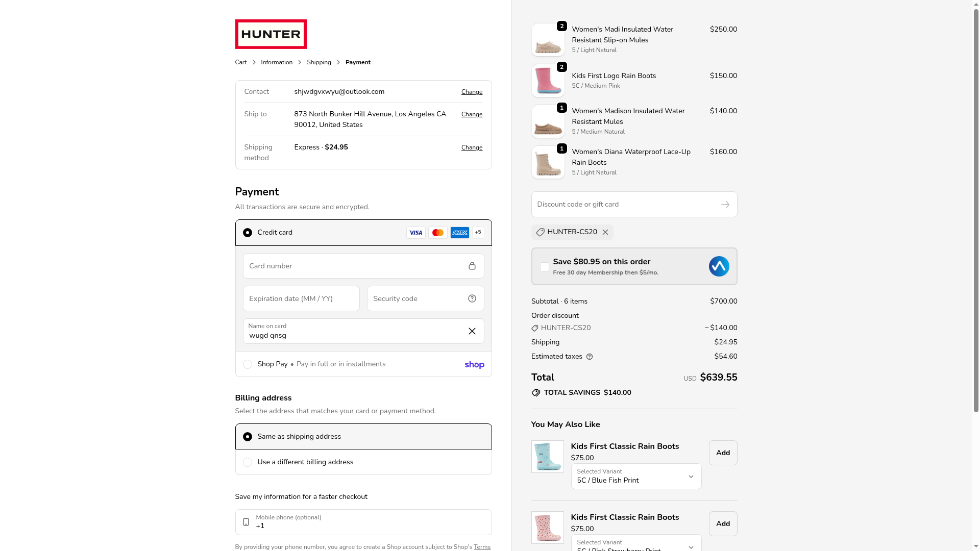Remove the HUNTER-CS20 discount code tag

[x=605, y=232]
